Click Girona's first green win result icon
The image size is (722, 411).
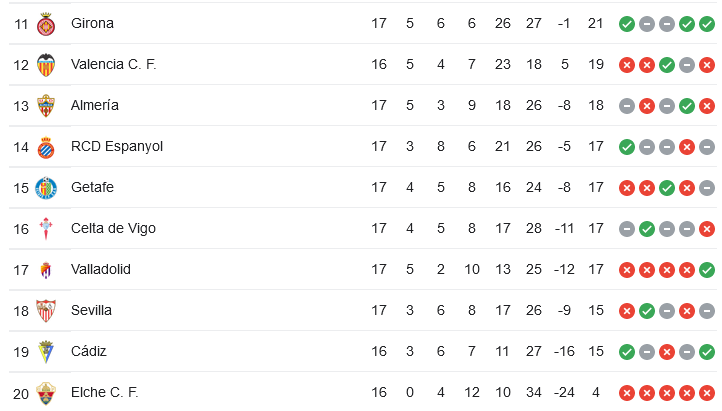(627, 24)
